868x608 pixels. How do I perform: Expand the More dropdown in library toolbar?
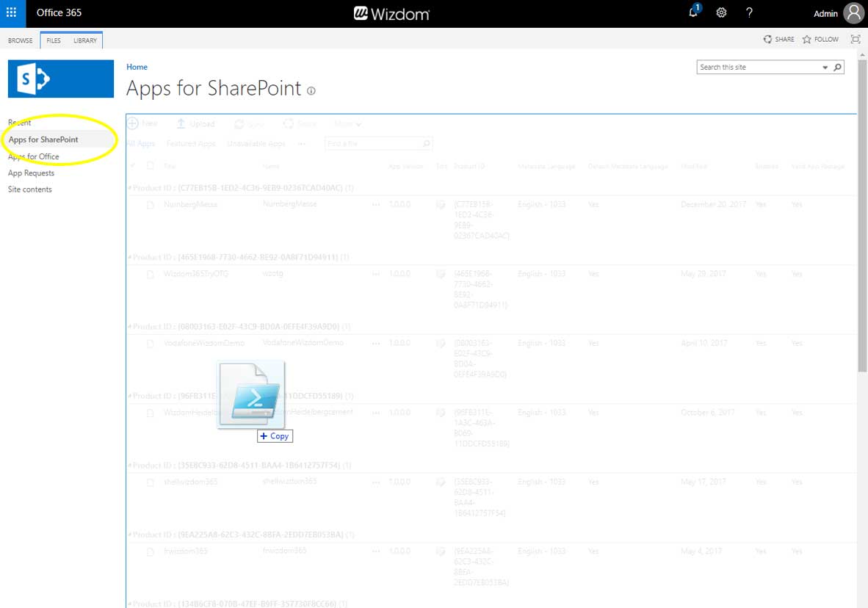point(347,124)
